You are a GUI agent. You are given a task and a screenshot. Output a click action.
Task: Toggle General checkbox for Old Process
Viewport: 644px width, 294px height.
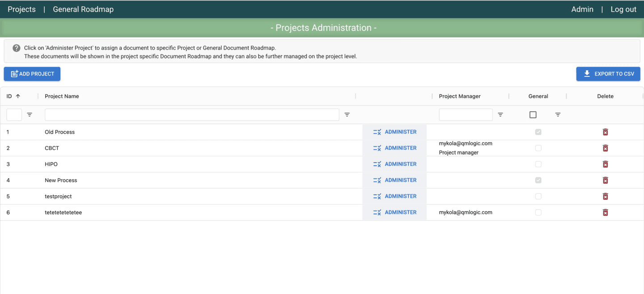coord(538,132)
